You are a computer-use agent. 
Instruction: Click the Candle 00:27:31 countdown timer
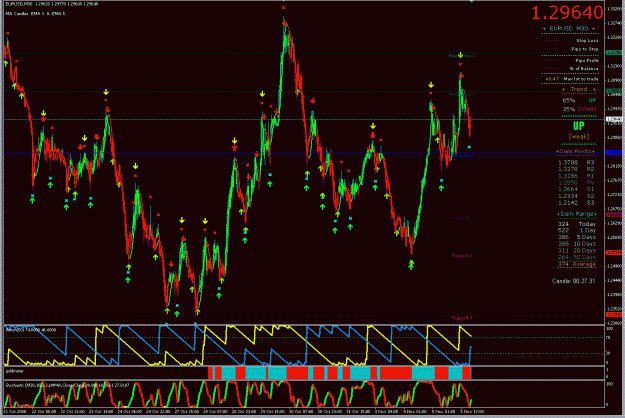pyautogui.click(x=573, y=281)
